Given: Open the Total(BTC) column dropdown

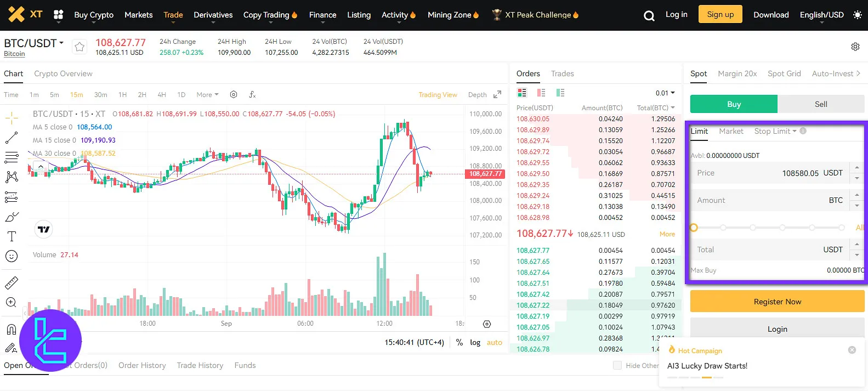Looking at the screenshot, I should click(x=656, y=107).
